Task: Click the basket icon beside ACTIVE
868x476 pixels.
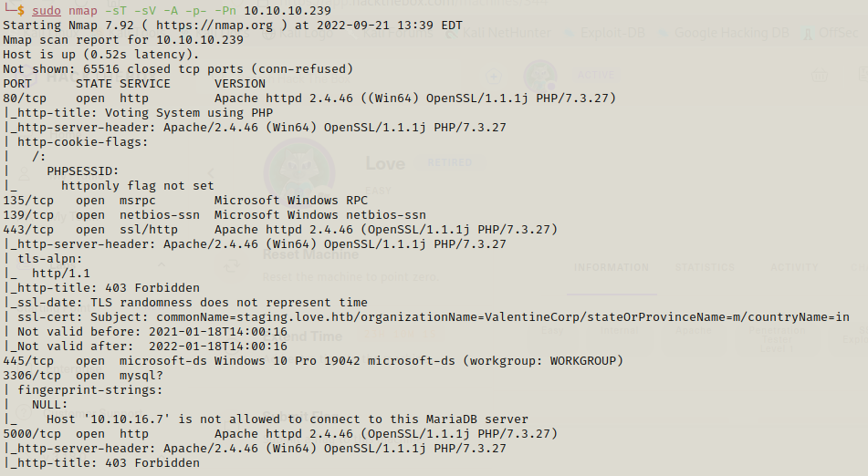Action: pyautogui.click(x=819, y=75)
